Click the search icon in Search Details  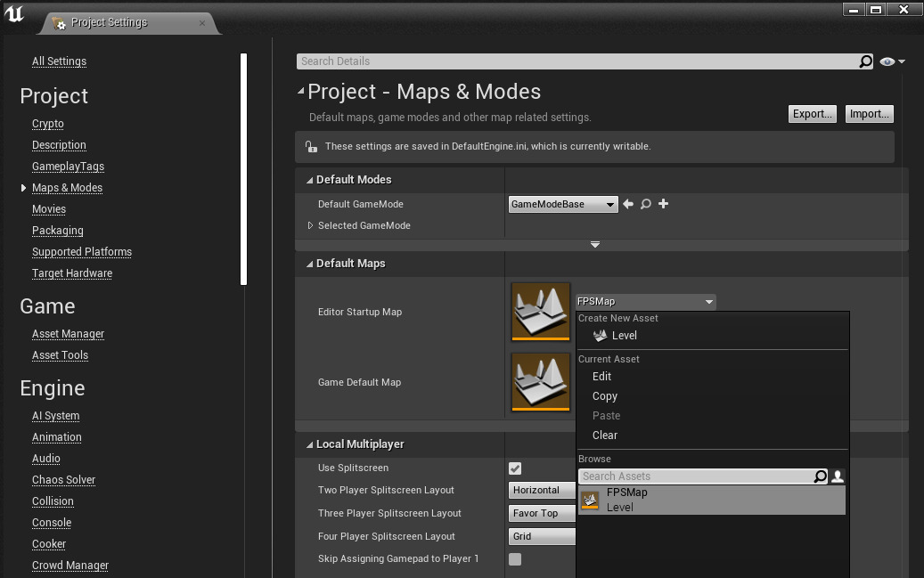pos(865,61)
